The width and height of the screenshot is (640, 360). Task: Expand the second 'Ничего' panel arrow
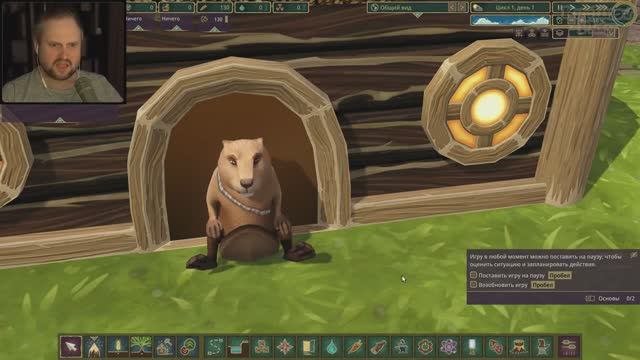tap(176, 28)
